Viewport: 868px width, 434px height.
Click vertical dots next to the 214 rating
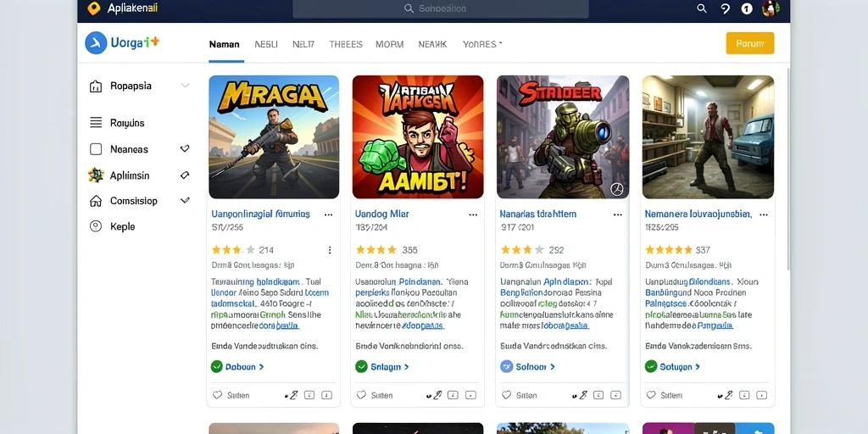[330, 250]
